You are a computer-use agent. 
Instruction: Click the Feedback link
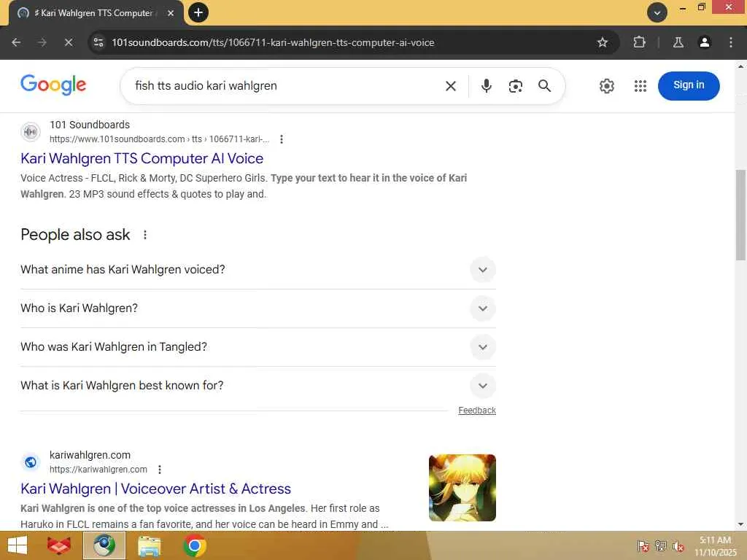[477, 411]
